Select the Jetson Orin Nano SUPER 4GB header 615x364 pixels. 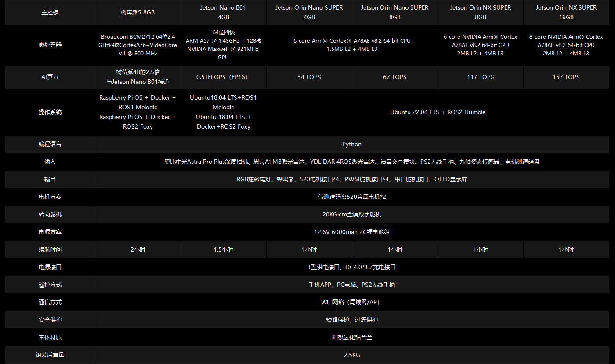[x=309, y=12]
